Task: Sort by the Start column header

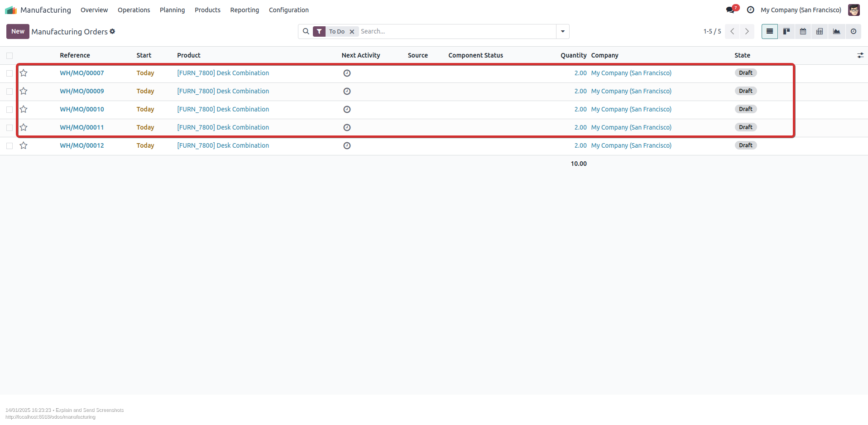Action: click(x=144, y=55)
